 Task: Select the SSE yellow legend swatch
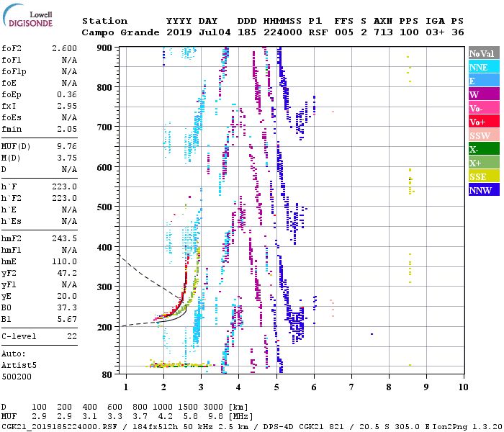point(484,176)
